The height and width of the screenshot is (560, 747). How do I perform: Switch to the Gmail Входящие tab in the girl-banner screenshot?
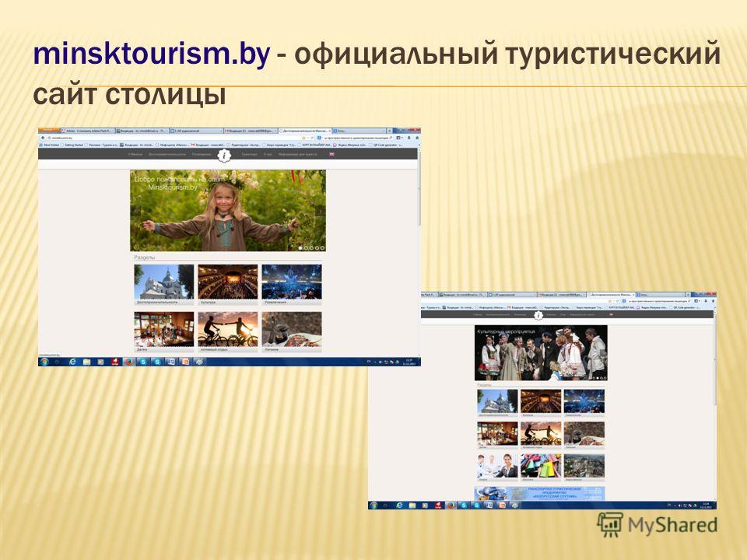[251, 131]
